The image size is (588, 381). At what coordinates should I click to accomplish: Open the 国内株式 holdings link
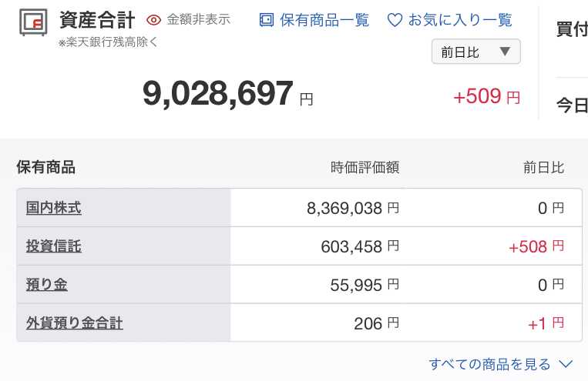coord(54,208)
